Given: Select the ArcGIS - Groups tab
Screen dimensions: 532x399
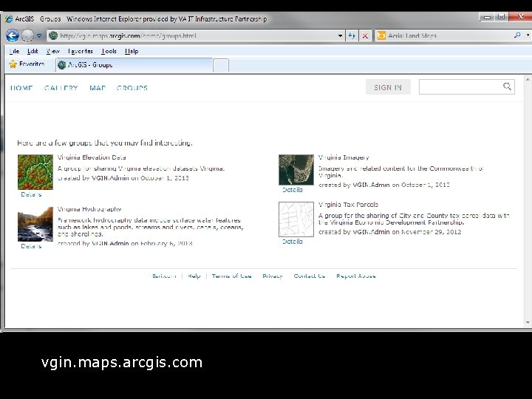Looking at the screenshot, I should (134, 65).
